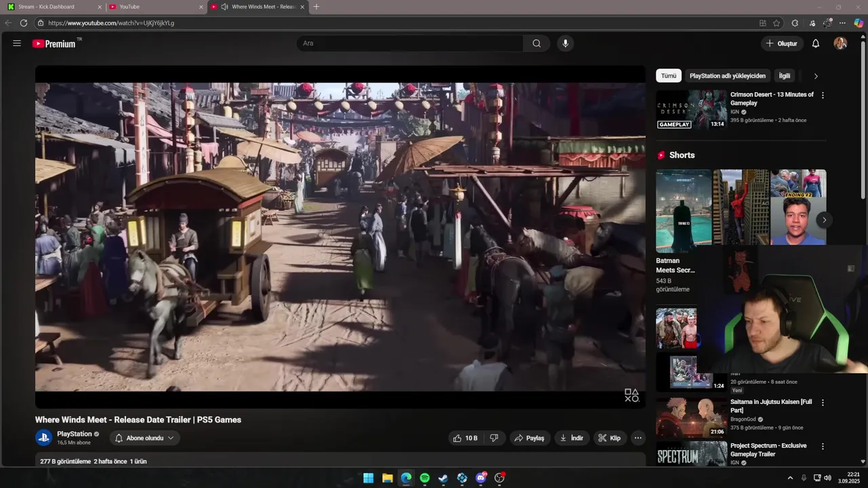
Task: Share the video with Paylaş
Action: pyautogui.click(x=529, y=438)
